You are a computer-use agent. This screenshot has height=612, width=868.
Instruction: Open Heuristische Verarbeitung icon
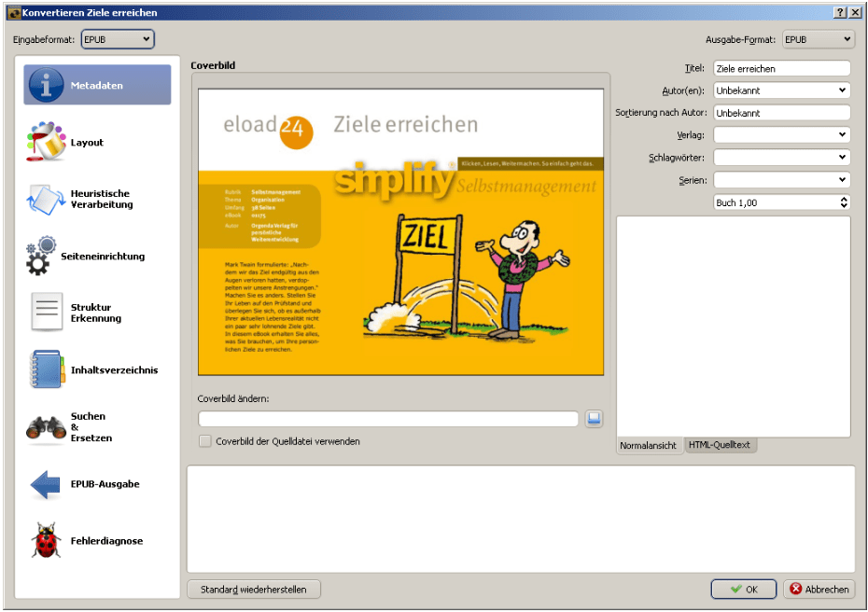[x=46, y=200]
